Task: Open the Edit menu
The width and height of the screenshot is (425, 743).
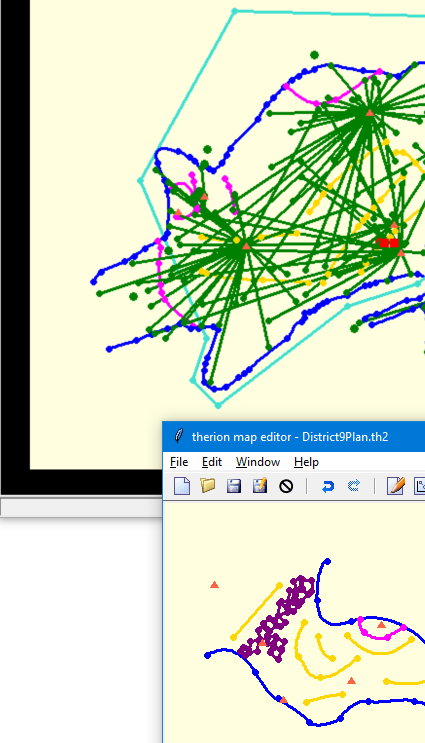Action: pyautogui.click(x=212, y=462)
